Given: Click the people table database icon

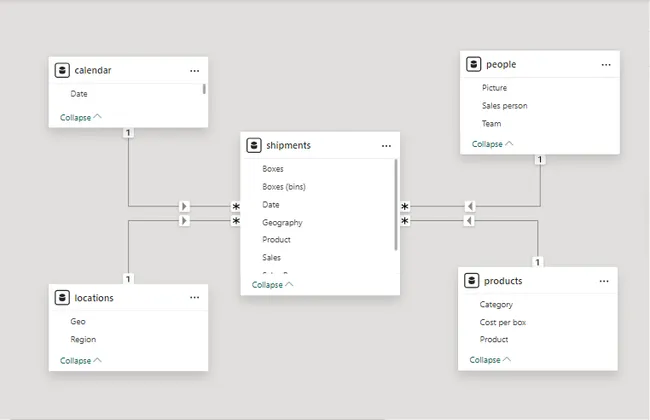Looking at the screenshot, I should pyautogui.click(x=473, y=64).
